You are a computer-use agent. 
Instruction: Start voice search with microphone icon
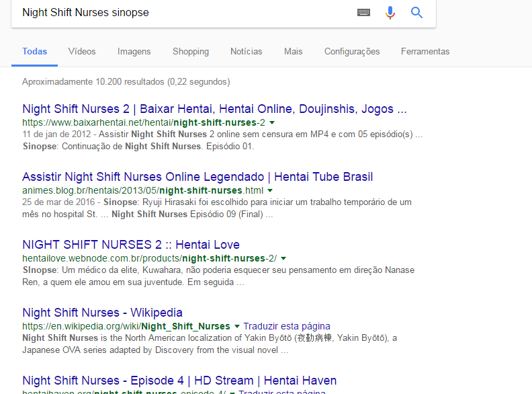click(390, 13)
